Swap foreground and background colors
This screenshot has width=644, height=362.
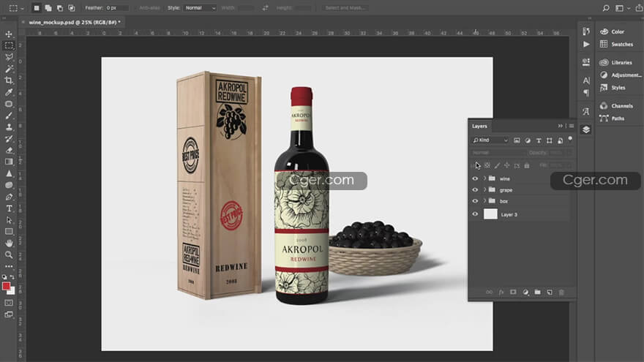(12, 277)
